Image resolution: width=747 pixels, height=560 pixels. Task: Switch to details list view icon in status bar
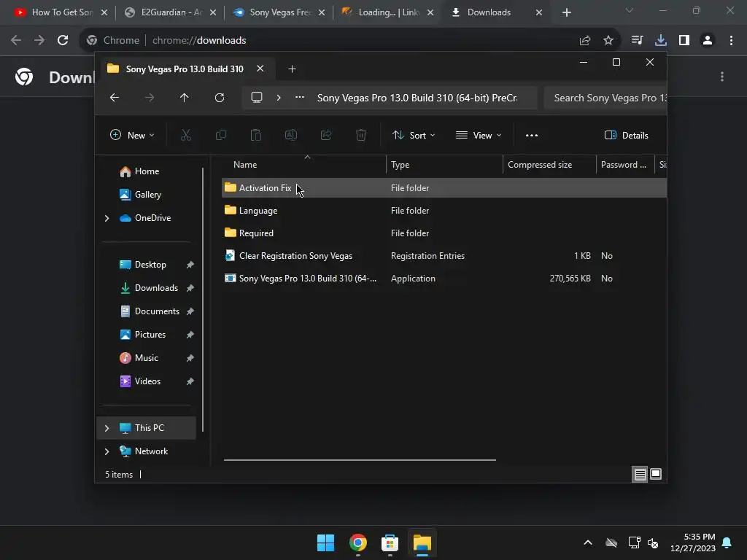pyautogui.click(x=640, y=474)
